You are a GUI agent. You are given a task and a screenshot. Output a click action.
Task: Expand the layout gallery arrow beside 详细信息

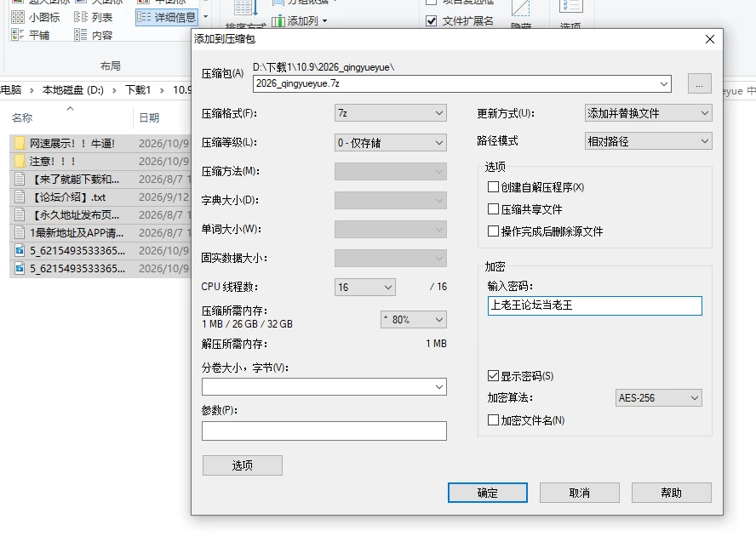click(x=205, y=17)
